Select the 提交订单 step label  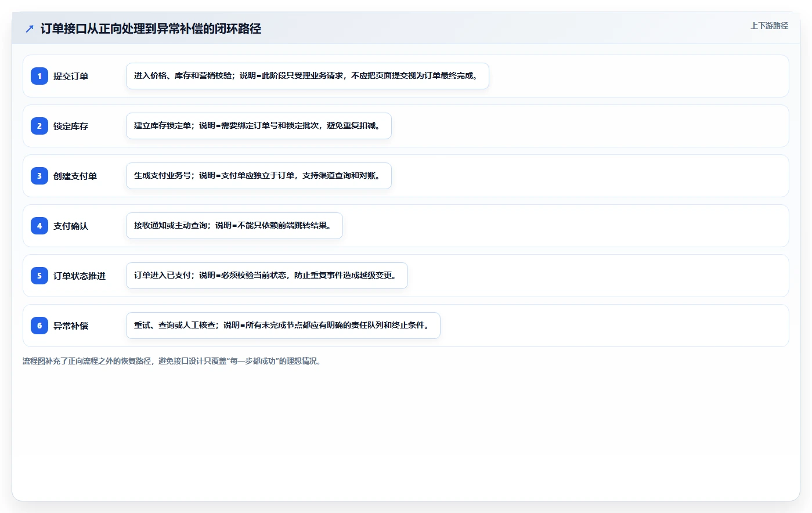coord(71,76)
